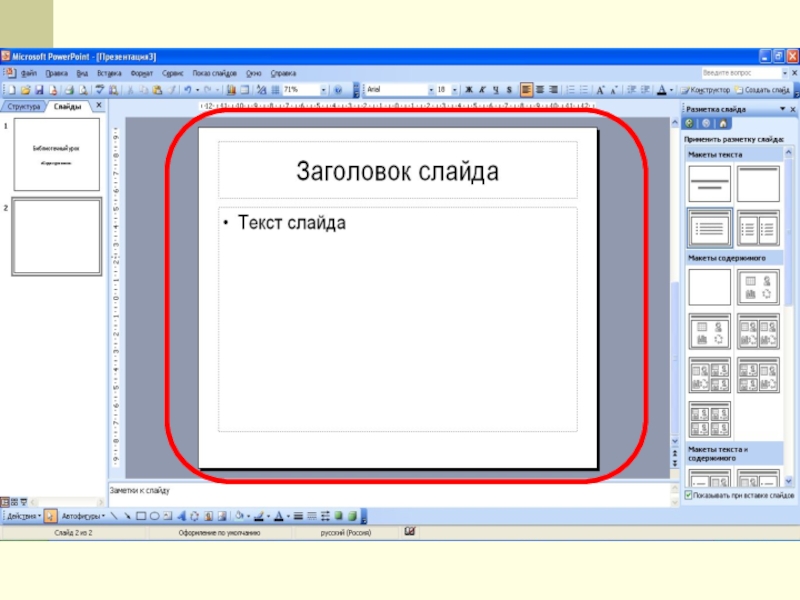Open the Показ слайдов menu
This screenshot has height=600, width=800.
pos(214,73)
